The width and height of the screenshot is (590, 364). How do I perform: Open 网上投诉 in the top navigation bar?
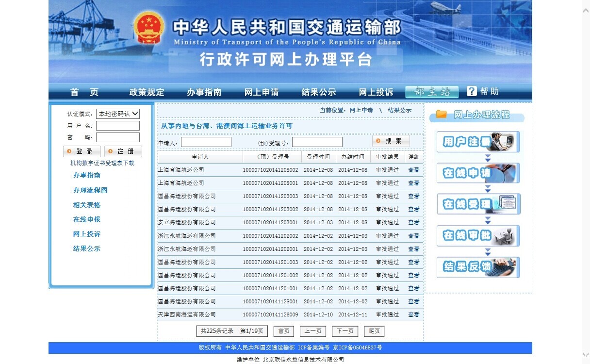[x=376, y=92]
